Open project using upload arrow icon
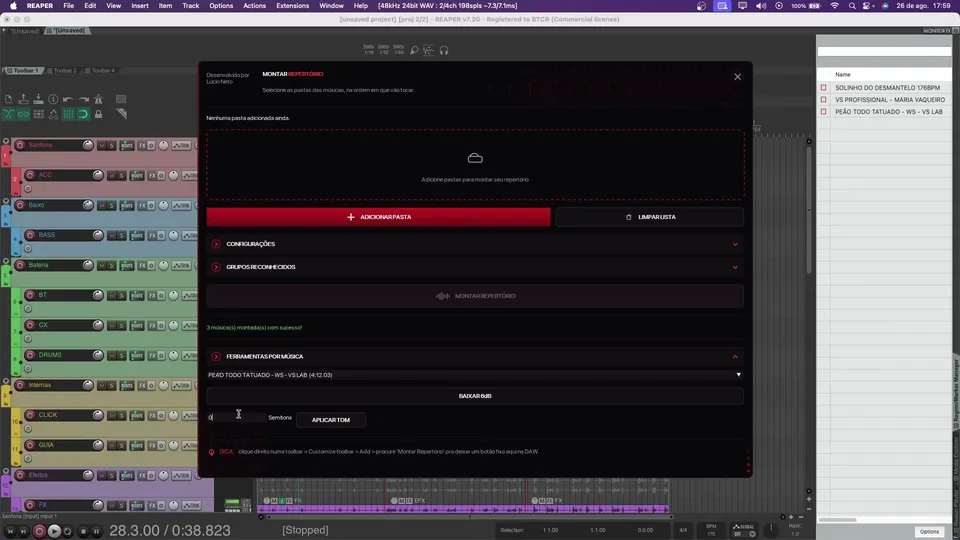Screen dimensions: 960x540 [23, 99]
